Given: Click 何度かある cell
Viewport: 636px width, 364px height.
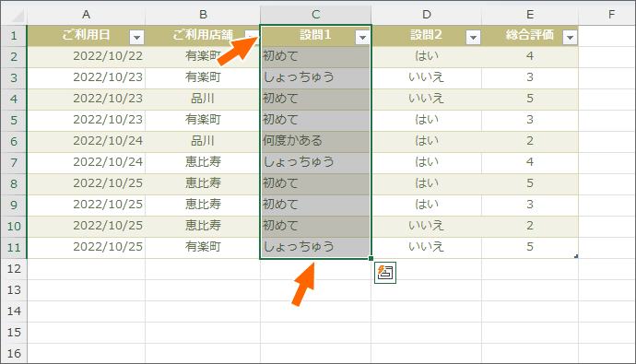Looking at the screenshot, I should click(315, 142).
